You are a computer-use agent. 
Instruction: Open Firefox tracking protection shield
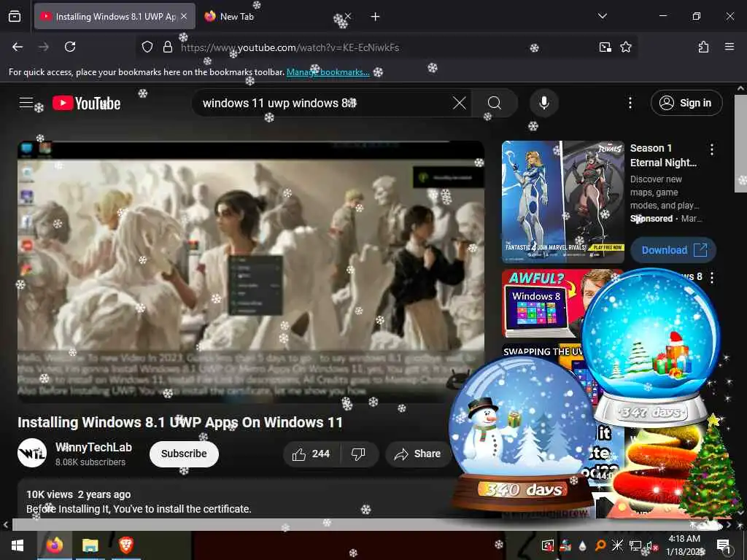coord(147,47)
